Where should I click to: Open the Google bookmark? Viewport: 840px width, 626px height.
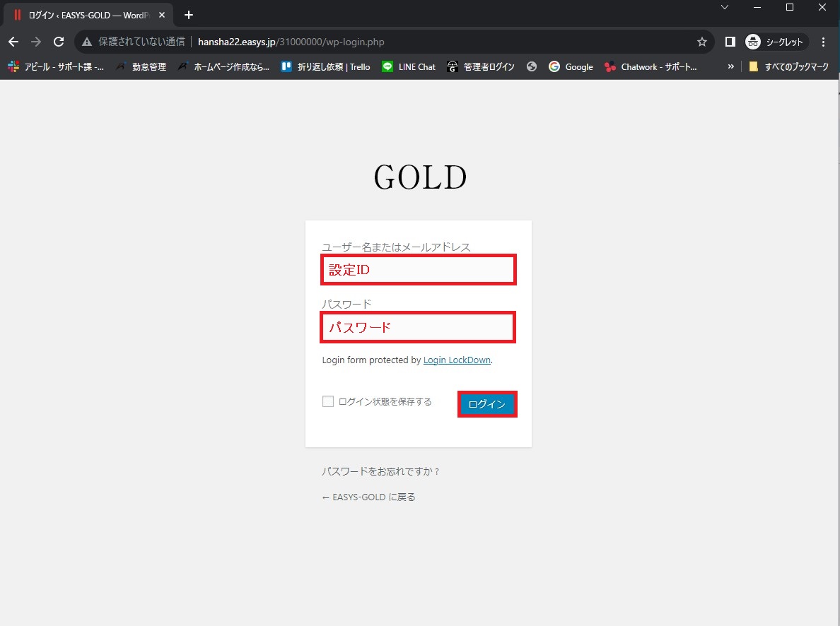pyautogui.click(x=571, y=66)
